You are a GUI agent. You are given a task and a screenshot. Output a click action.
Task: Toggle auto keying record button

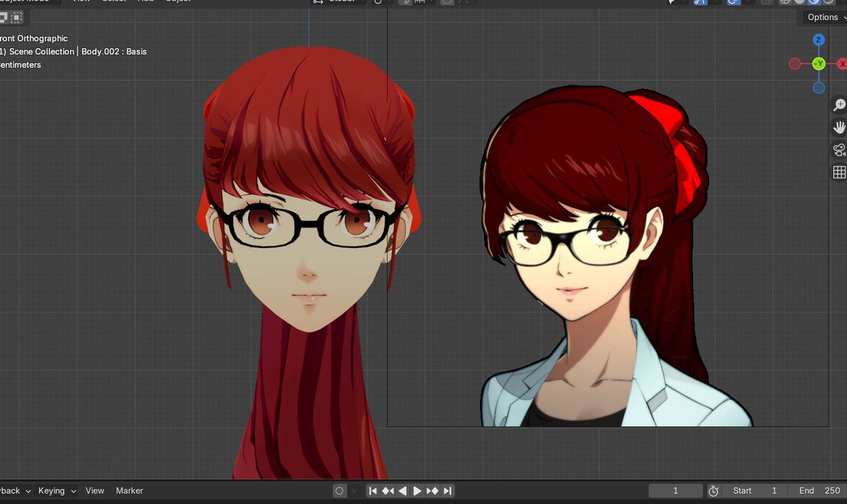click(x=339, y=491)
